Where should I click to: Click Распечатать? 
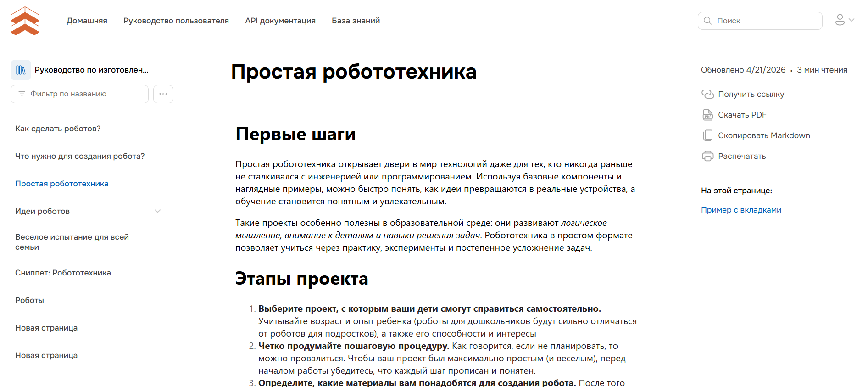coord(742,156)
